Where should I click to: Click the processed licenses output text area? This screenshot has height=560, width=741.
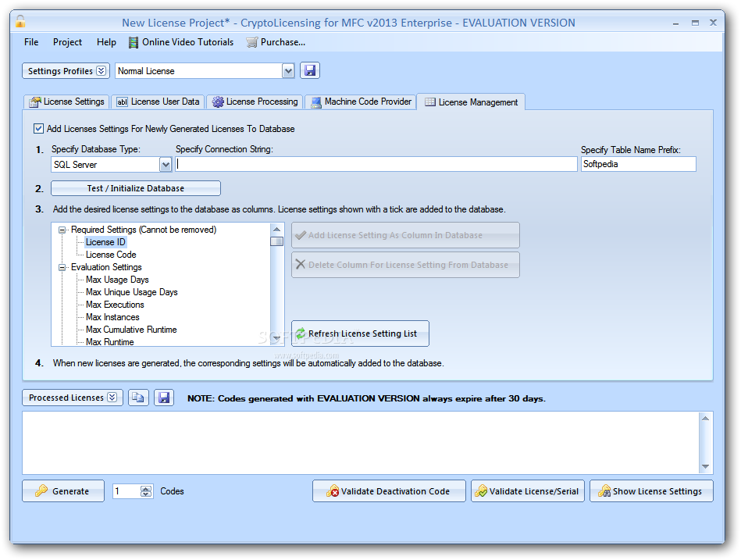point(361,443)
